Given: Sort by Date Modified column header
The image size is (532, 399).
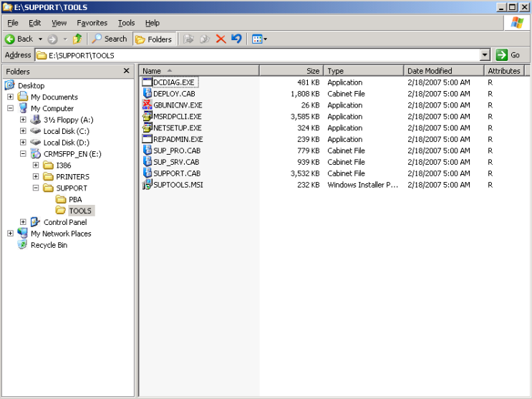Looking at the screenshot, I should [x=444, y=71].
